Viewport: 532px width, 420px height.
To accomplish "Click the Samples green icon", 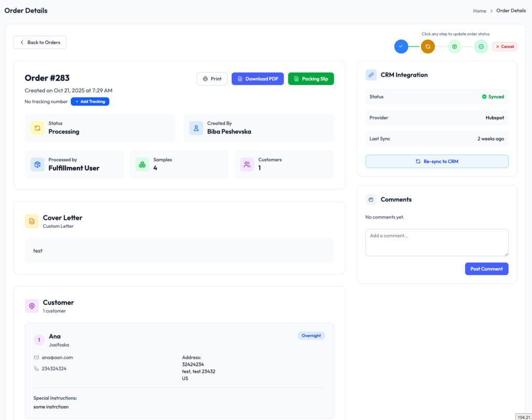I will tap(142, 165).
